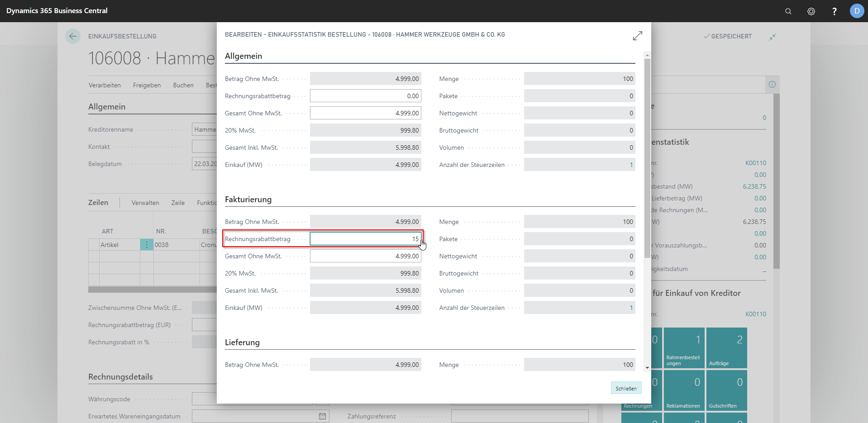868x423 pixels.
Task: Edit Rechnungsrabattbetrag under Allgemein
Action: (x=366, y=96)
